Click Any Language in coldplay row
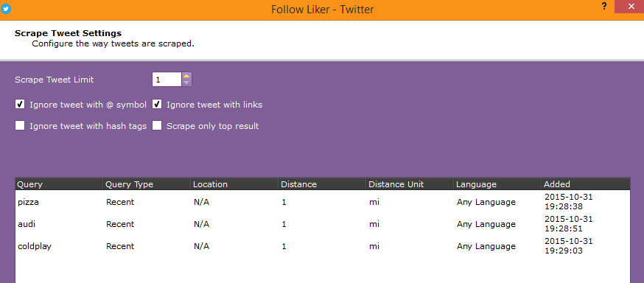644x283 pixels. pos(486,246)
